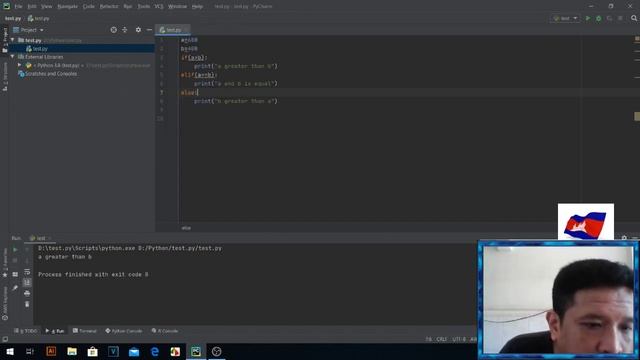
Task: Open Windows Start menu
Action: click(10, 351)
